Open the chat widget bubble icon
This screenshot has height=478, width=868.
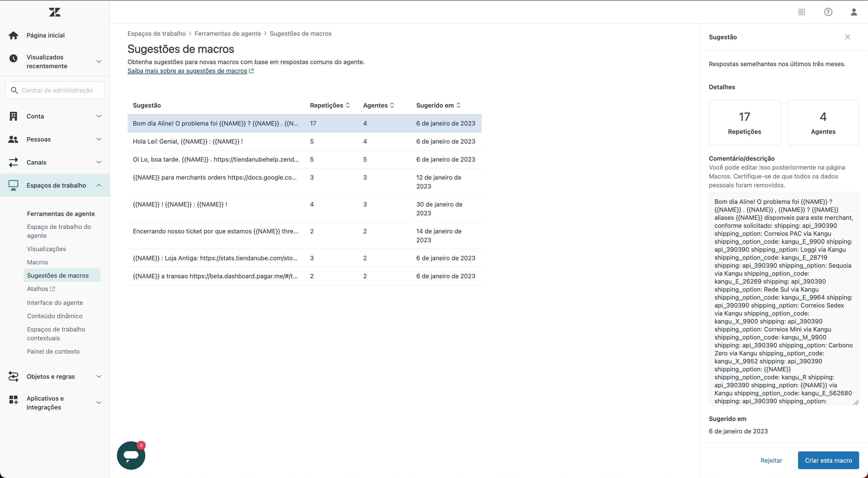(131, 456)
